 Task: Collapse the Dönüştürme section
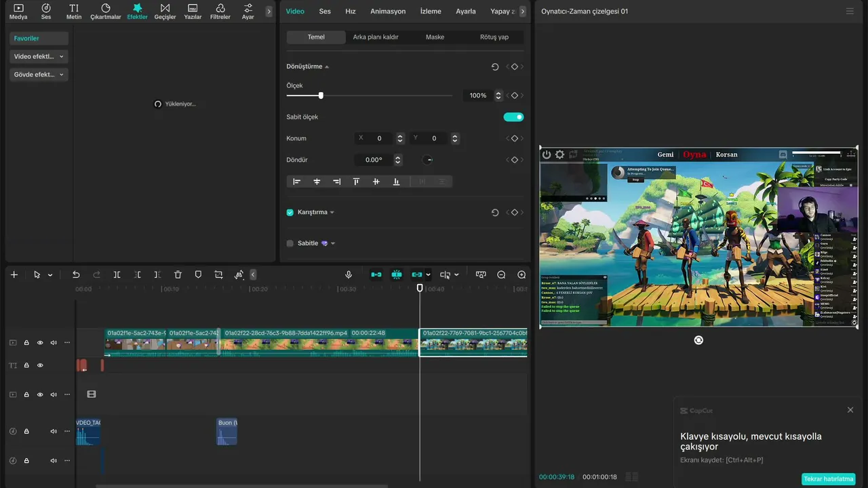327,67
